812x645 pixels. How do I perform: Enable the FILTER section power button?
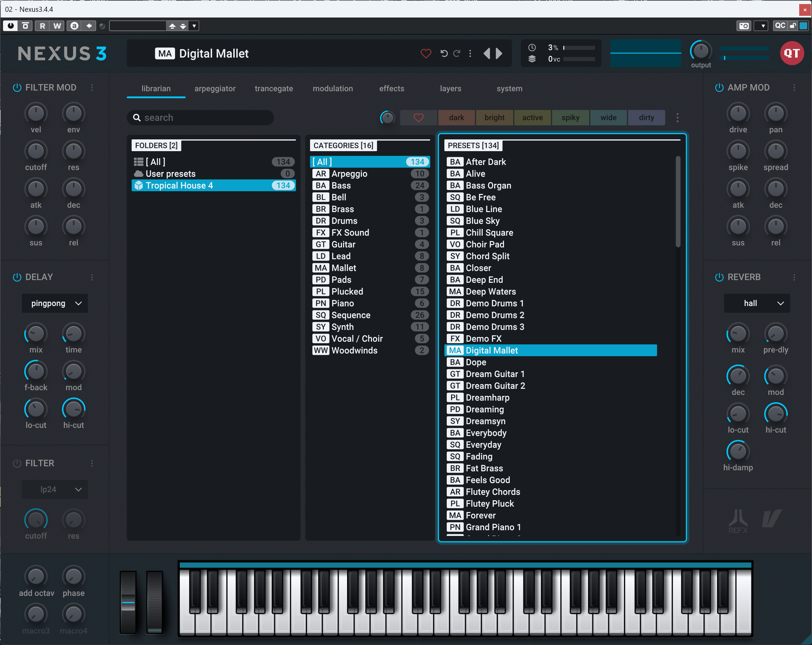pos(17,463)
